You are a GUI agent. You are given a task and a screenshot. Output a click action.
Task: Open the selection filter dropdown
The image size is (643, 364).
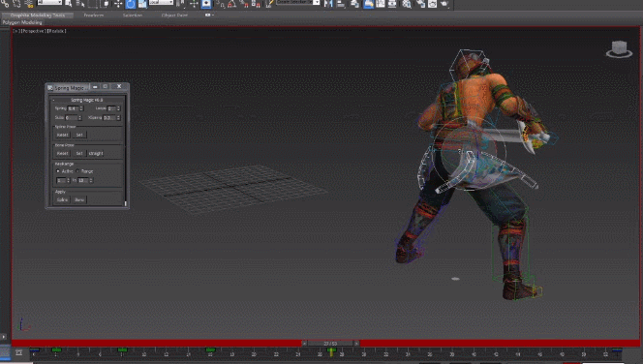point(49,2)
